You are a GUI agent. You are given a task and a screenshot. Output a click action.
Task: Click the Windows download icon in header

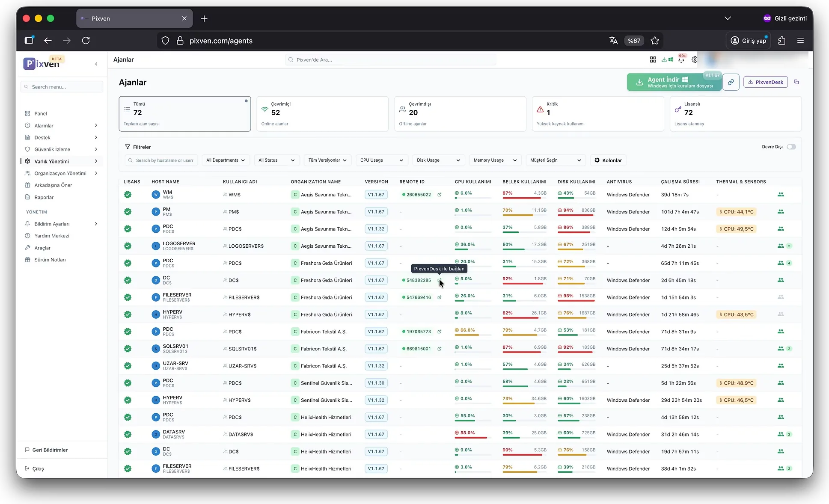point(667,59)
